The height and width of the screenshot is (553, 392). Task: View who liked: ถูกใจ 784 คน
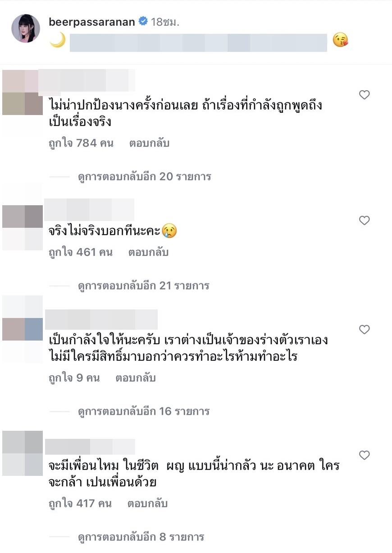(81, 143)
